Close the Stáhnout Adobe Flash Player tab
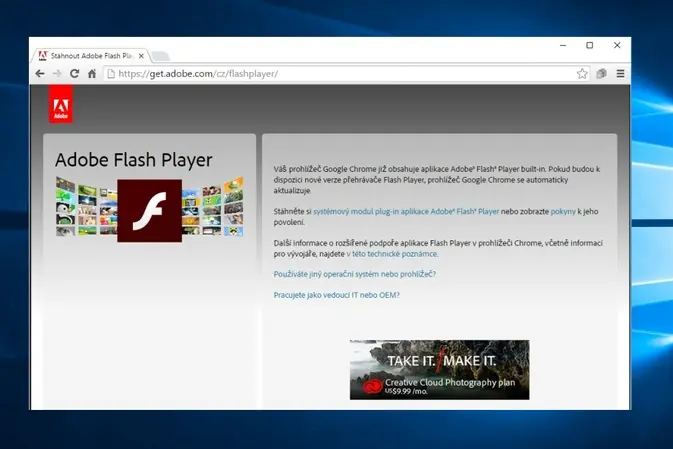673x449 pixels. coord(141,56)
